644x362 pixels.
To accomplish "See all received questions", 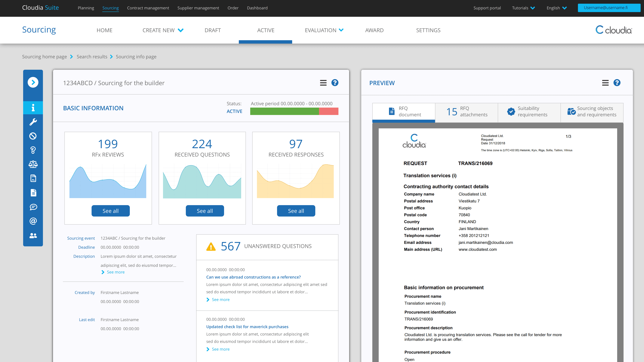I will [205, 211].
